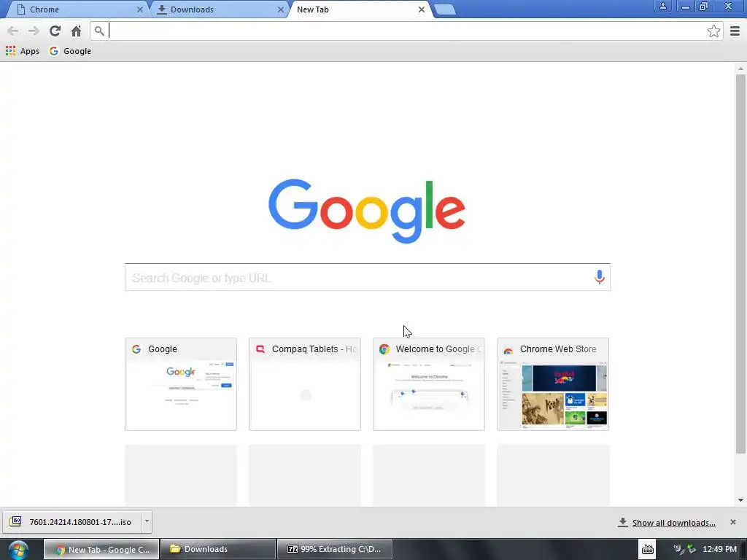Image resolution: width=747 pixels, height=560 pixels.
Task: Open a new tab with the tab button
Action: [445, 10]
